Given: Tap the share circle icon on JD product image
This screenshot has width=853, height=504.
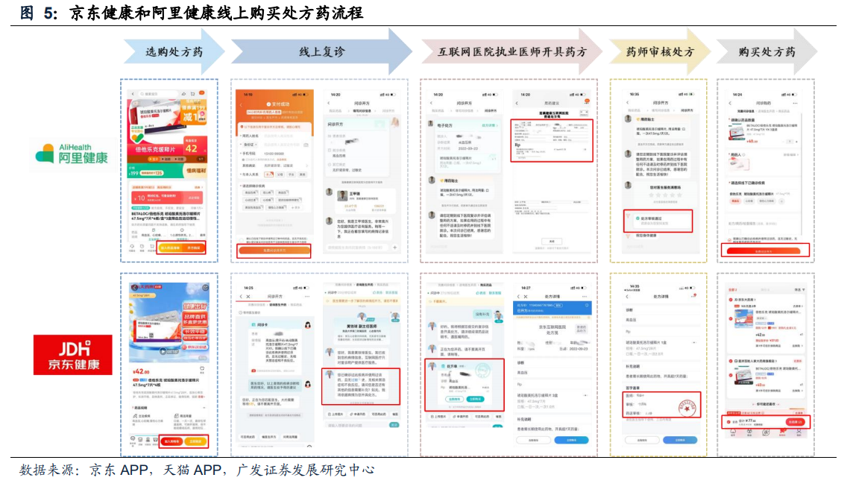Looking at the screenshot, I should point(205,287).
